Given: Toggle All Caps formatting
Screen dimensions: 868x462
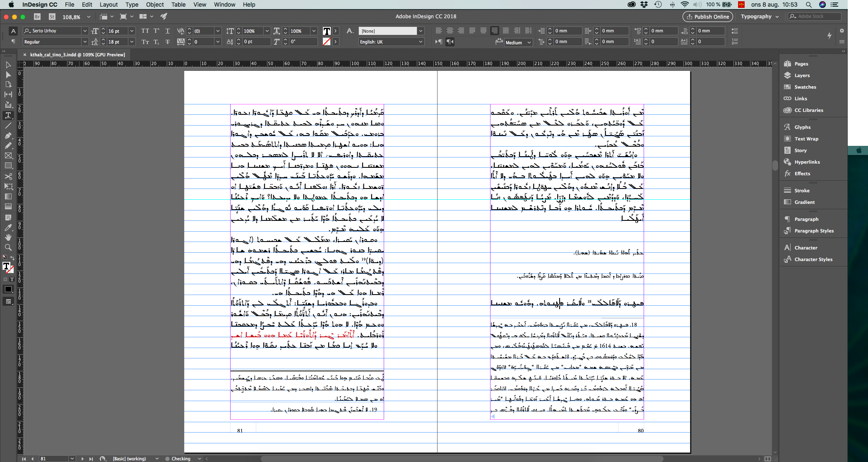Looking at the screenshot, I should 145,31.
